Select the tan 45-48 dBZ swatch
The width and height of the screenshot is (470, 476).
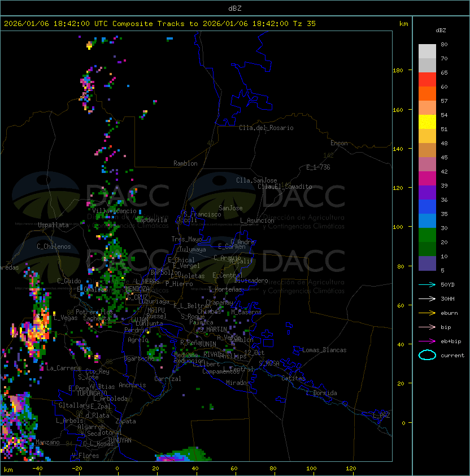click(427, 150)
